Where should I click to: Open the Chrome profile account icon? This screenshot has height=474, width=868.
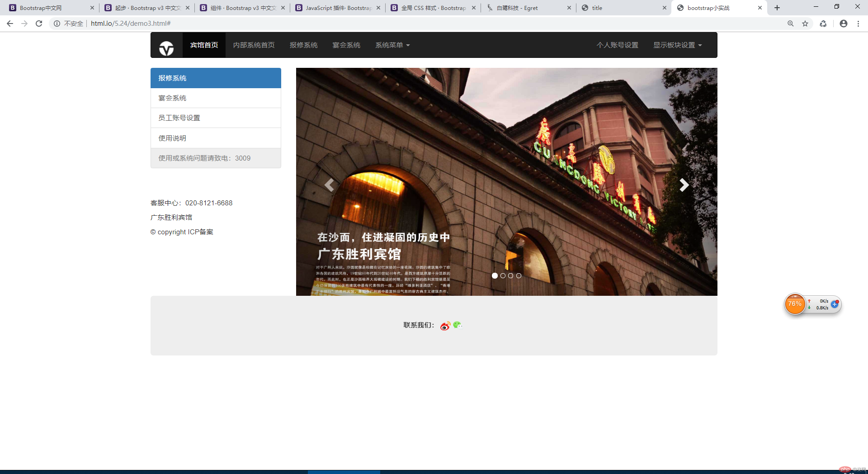pos(844,24)
